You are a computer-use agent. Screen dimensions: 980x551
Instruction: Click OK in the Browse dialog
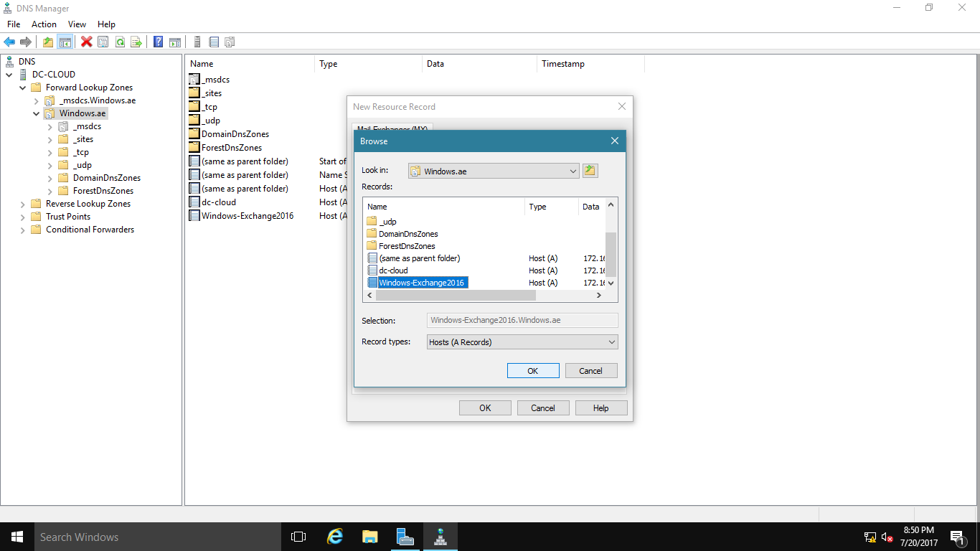(533, 371)
